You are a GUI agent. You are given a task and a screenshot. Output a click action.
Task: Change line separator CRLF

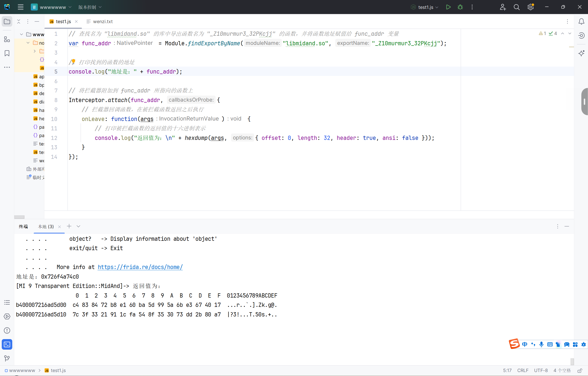point(523,370)
